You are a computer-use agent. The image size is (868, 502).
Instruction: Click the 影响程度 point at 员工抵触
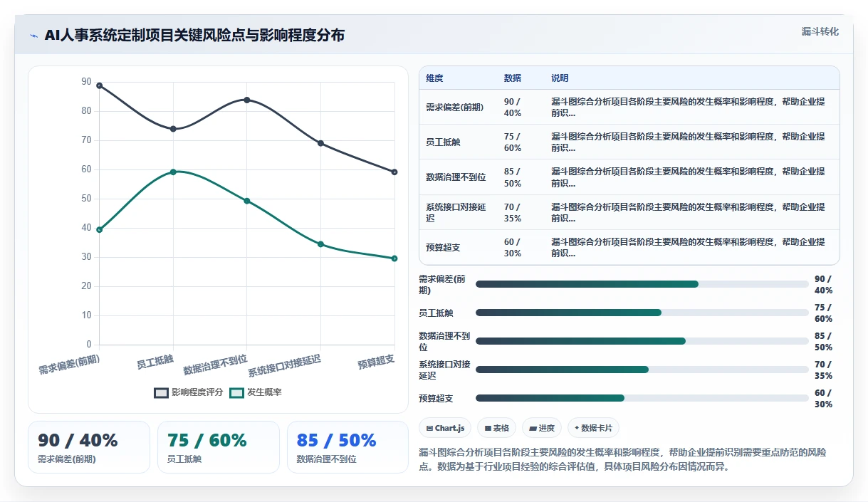pos(173,129)
